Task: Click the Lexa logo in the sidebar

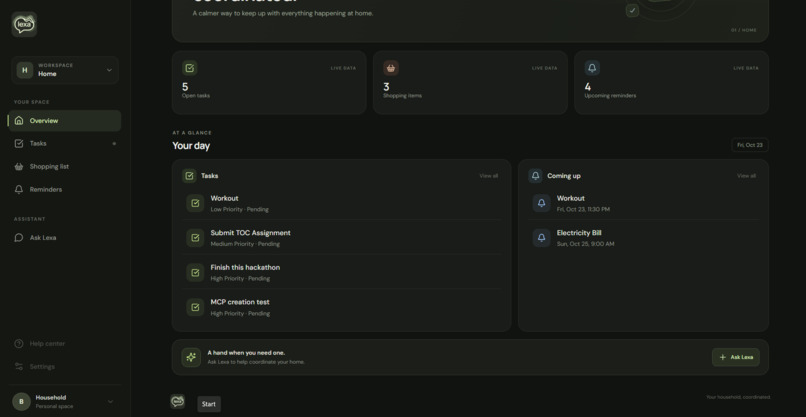Action: (24, 24)
